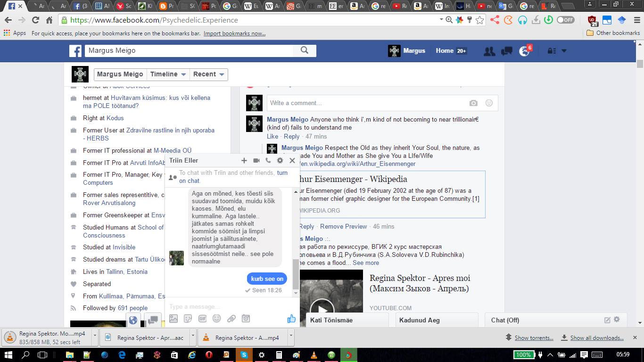This screenshot has width=644, height=362.
Task: Start voice call with Triin Eller
Action: 268,160
